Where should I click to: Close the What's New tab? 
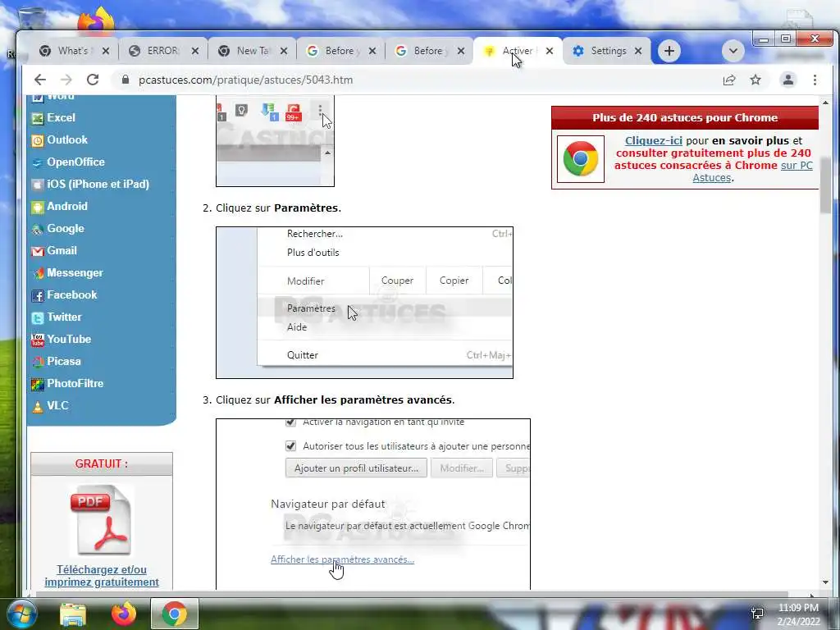coord(106,51)
